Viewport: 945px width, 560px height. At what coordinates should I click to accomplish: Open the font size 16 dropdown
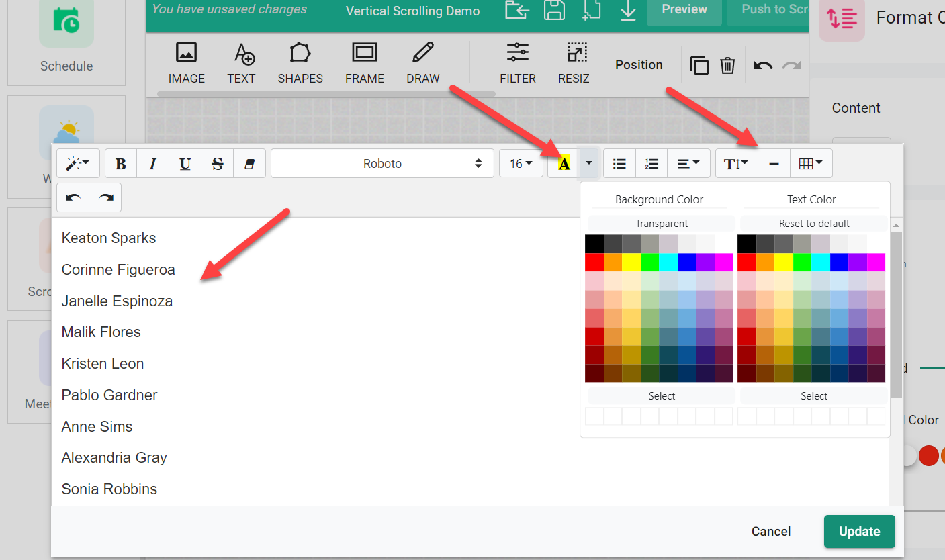point(521,164)
